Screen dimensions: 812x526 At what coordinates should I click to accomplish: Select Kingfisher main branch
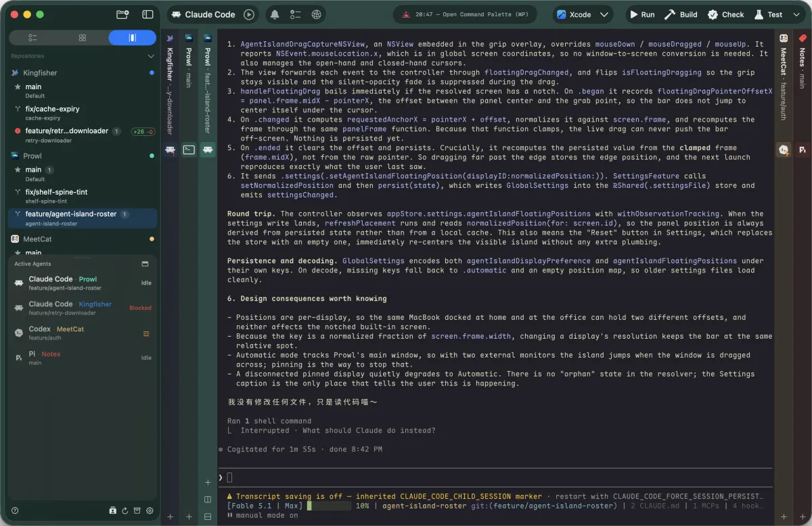pos(83,90)
